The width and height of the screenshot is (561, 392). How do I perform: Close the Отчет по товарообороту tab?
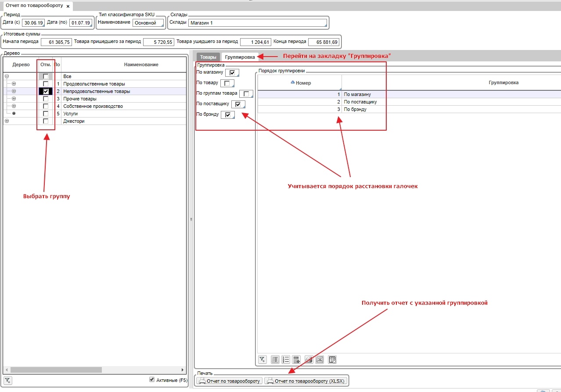pos(68,6)
